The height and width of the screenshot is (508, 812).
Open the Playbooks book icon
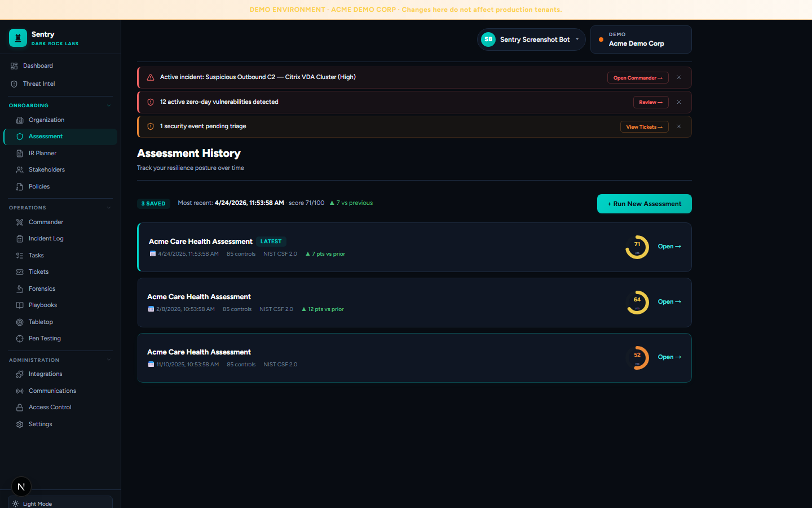coord(20,305)
